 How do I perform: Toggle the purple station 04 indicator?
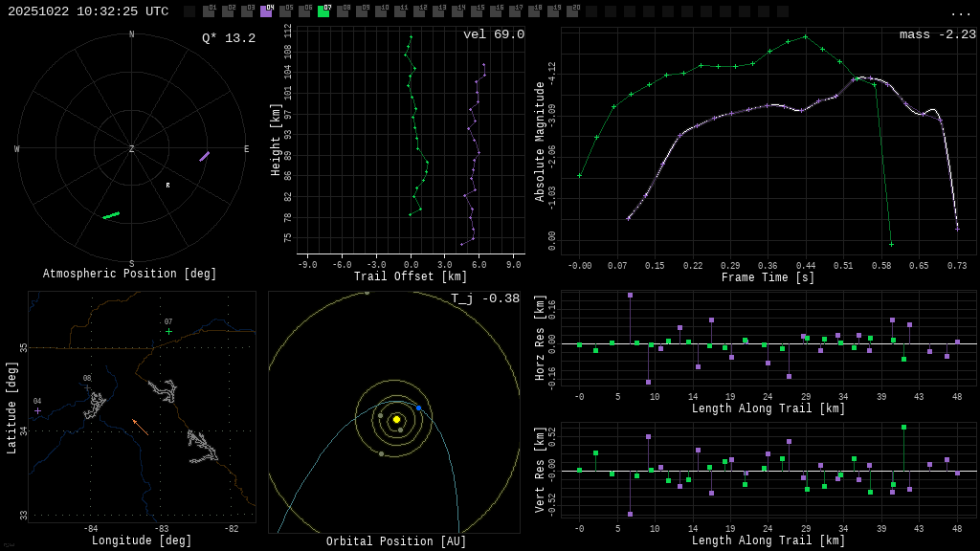point(266,11)
